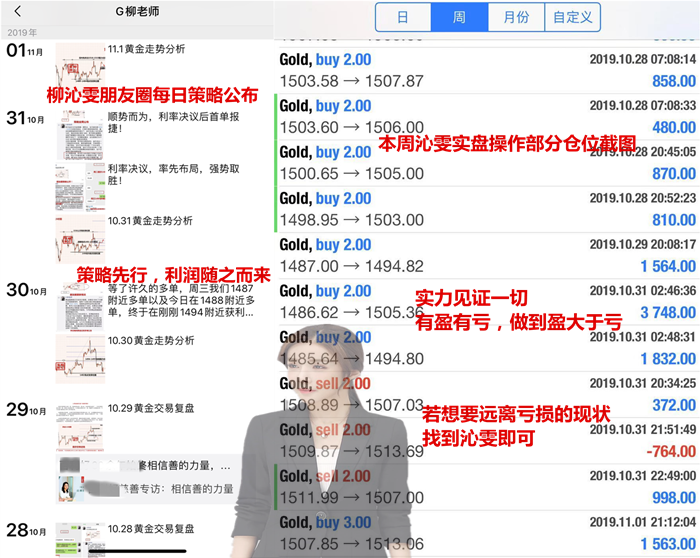The image size is (700, 558).
Task: Select profit value 372.00
Action: click(674, 405)
